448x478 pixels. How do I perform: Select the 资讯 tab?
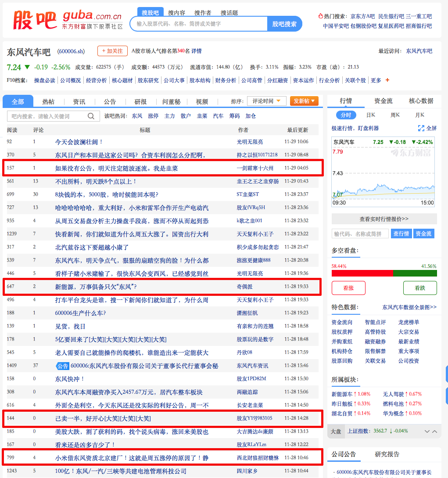(x=79, y=102)
